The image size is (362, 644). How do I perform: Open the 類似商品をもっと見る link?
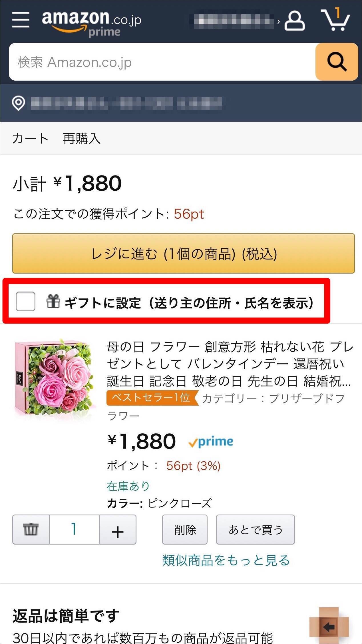[x=226, y=560]
